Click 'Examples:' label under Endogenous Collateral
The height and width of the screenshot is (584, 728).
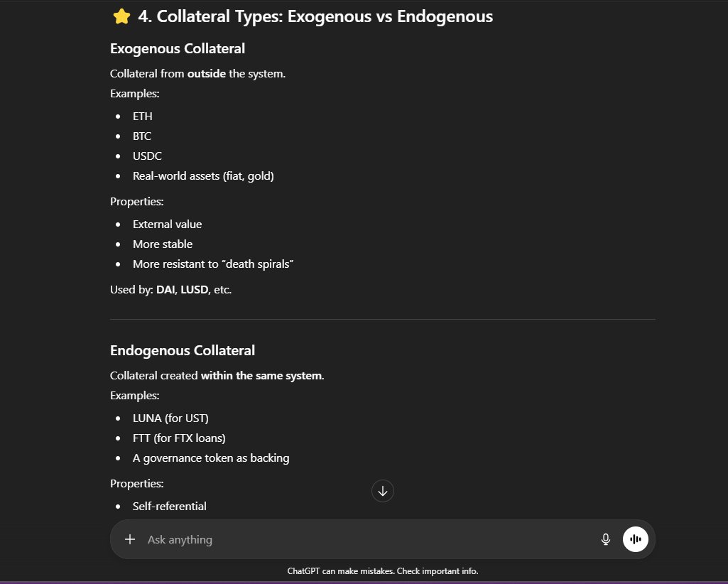[135, 396]
